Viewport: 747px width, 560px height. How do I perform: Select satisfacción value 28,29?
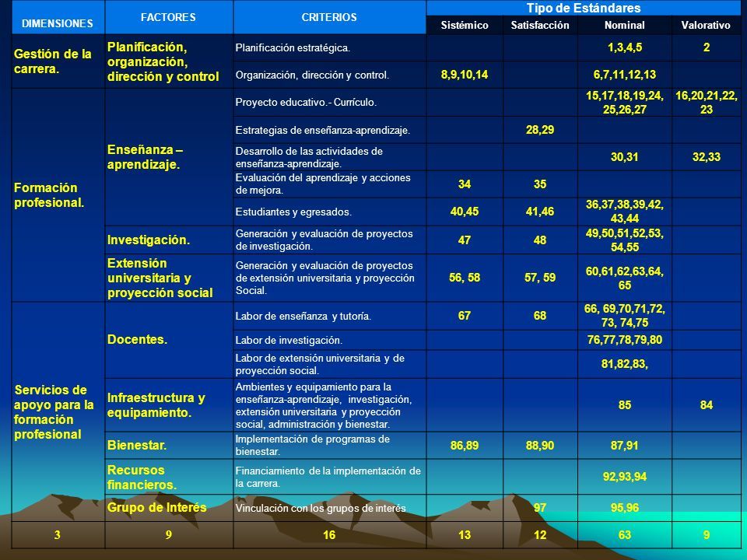coord(540,130)
